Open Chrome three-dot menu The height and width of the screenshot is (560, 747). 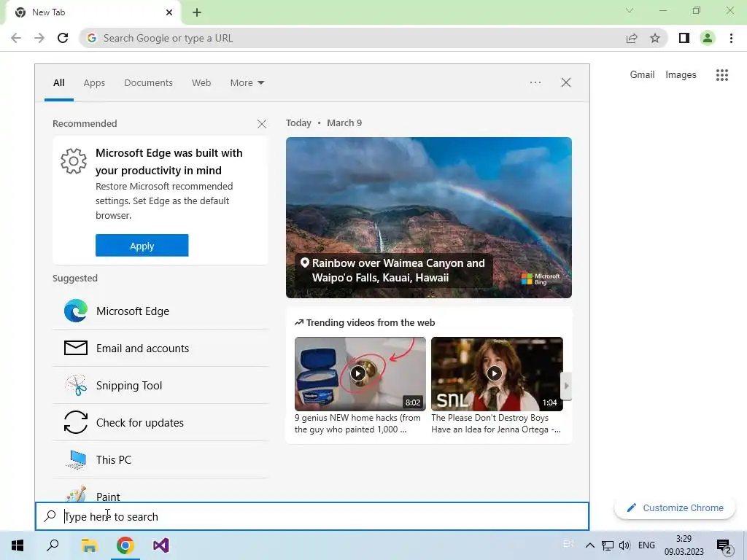731,38
